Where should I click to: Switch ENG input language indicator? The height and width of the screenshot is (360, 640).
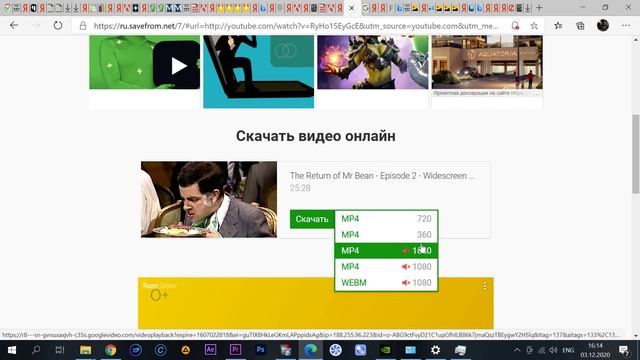[x=568, y=350]
